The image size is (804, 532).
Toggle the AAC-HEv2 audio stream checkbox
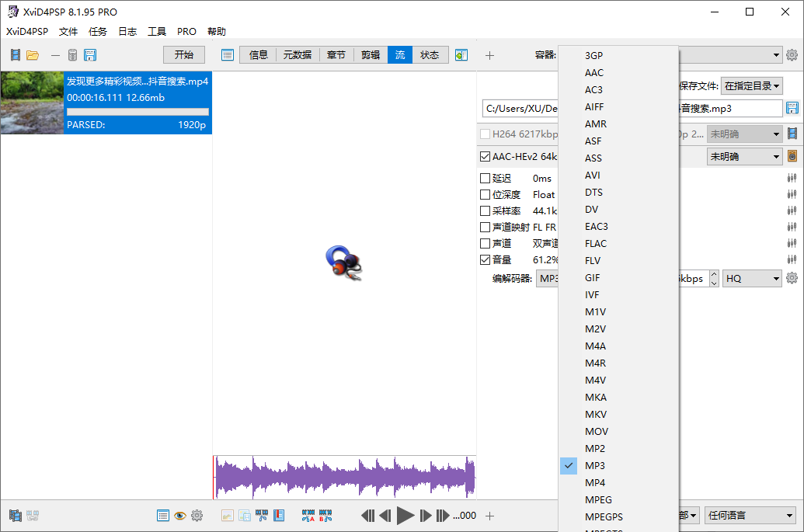(x=486, y=156)
